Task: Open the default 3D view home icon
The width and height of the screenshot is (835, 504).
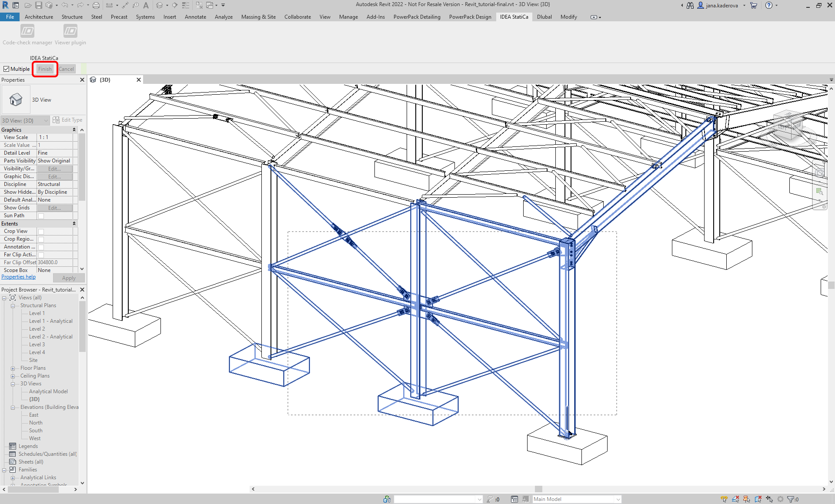Action: pyautogui.click(x=160, y=5)
